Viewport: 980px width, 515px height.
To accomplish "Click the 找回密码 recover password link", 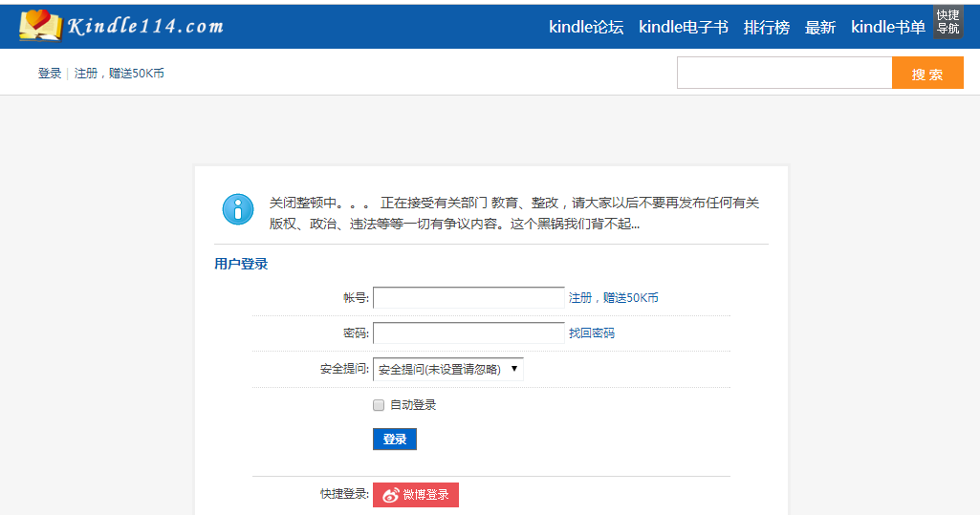I will [x=591, y=333].
